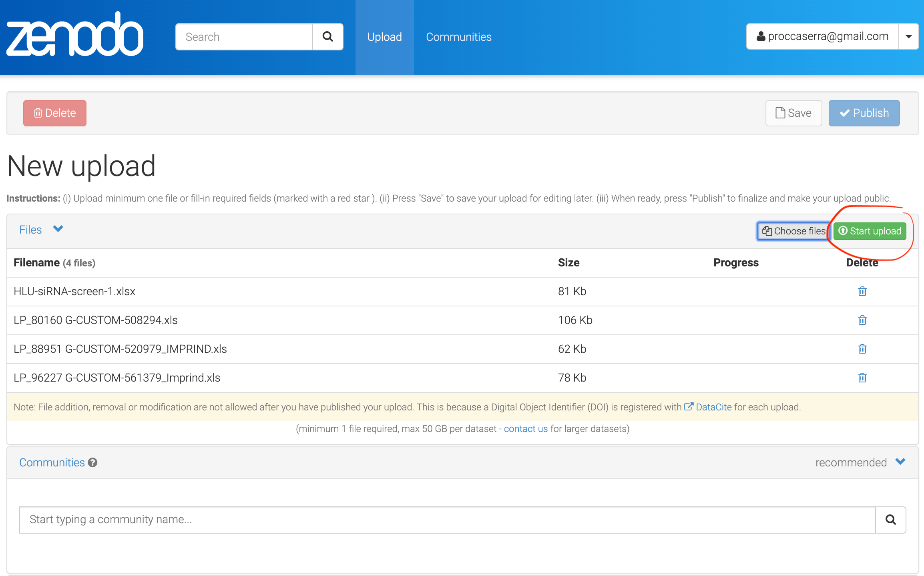The image size is (924, 576).
Task: Click the contact us link for larger datasets
Action: click(x=526, y=428)
